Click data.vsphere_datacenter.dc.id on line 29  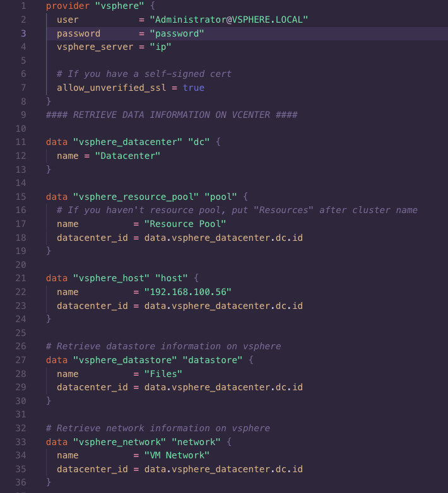[x=223, y=387]
